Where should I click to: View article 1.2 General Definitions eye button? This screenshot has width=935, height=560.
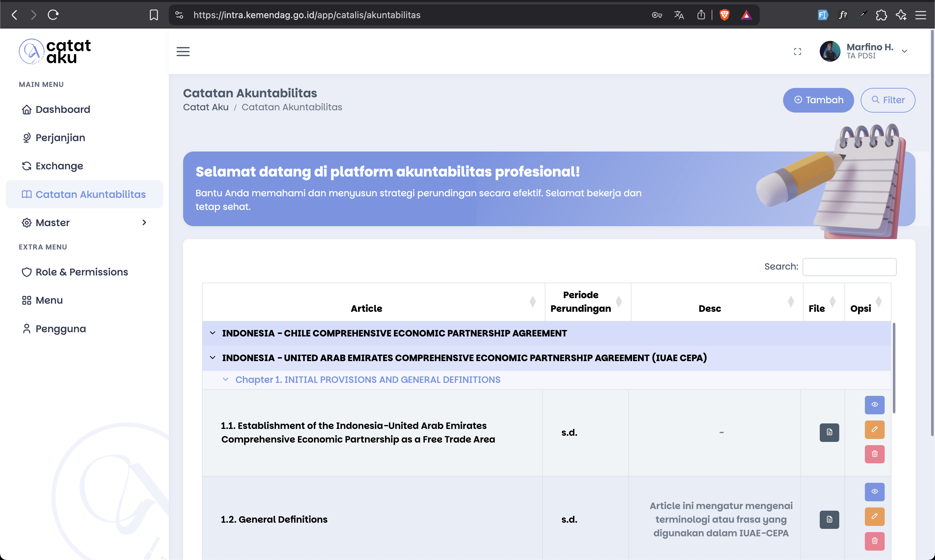(874, 492)
